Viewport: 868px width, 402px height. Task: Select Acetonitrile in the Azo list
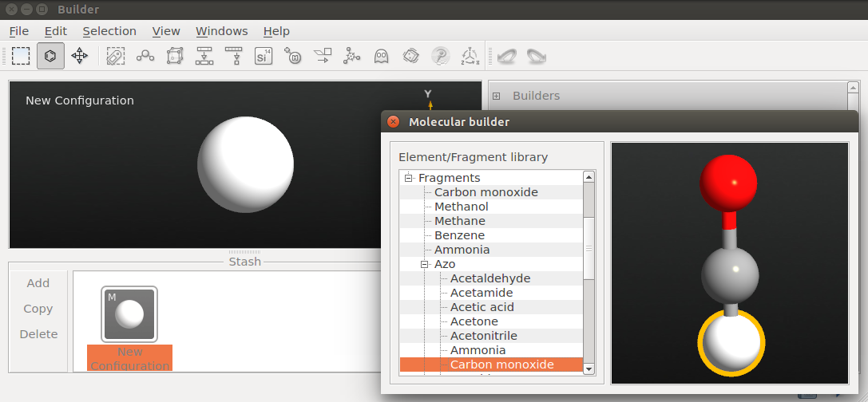pyautogui.click(x=484, y=336)
